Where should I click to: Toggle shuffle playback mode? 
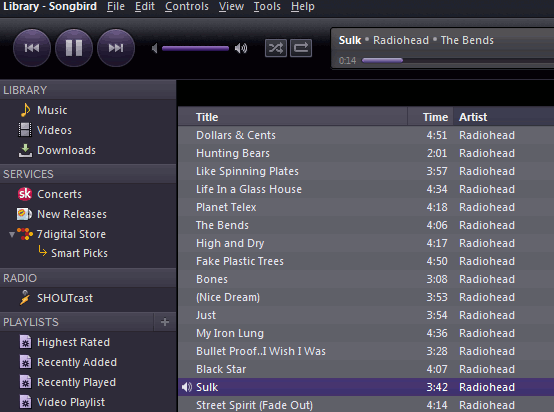(276, 48)
